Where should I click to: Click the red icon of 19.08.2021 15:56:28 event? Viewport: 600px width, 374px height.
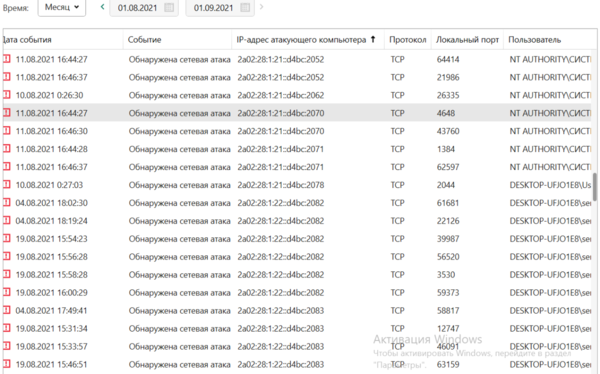click(7, 256)
